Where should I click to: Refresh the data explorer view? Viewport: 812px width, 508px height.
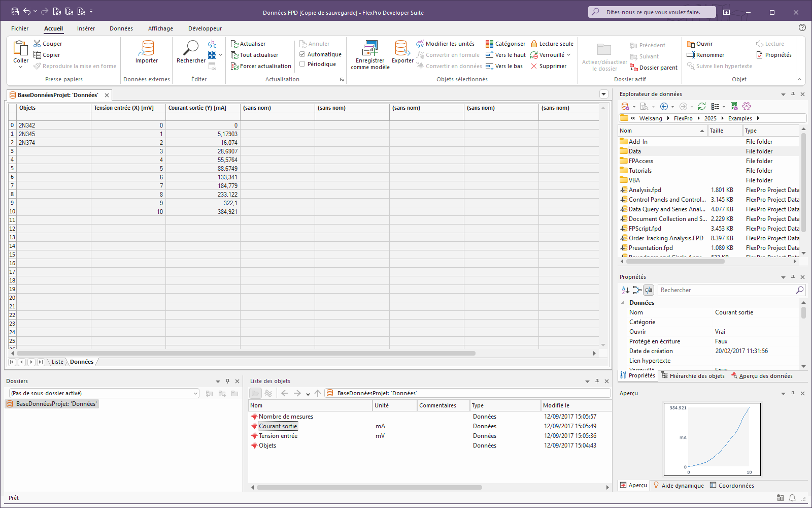point(702,106)
